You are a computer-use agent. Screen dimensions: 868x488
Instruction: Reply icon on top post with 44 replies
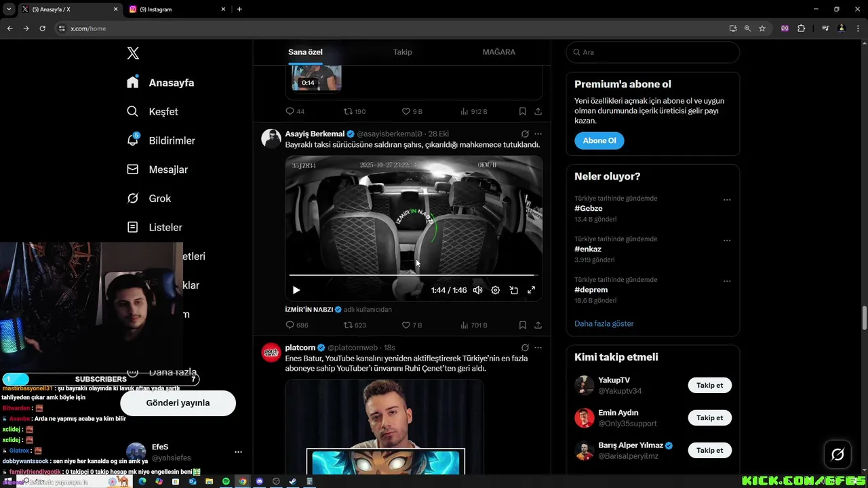click(x=290, y=111)
